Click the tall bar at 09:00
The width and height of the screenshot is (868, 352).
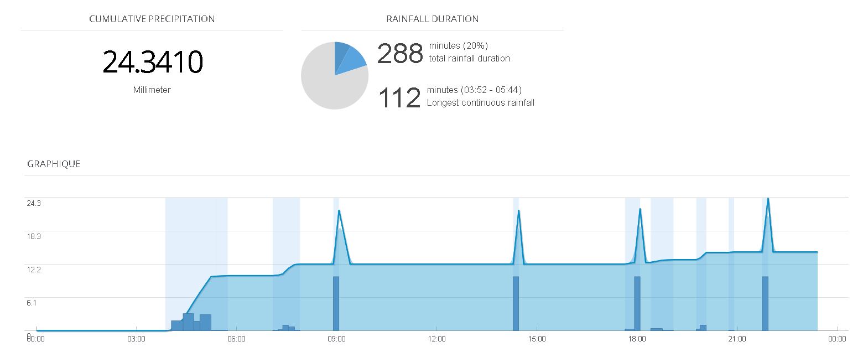pyautogui.click(x=336, y=303)
